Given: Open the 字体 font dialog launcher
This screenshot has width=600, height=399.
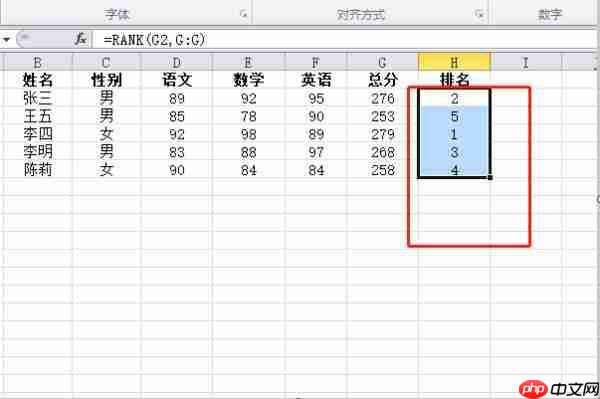Looking at the screenshot, I should click(243, 15).
